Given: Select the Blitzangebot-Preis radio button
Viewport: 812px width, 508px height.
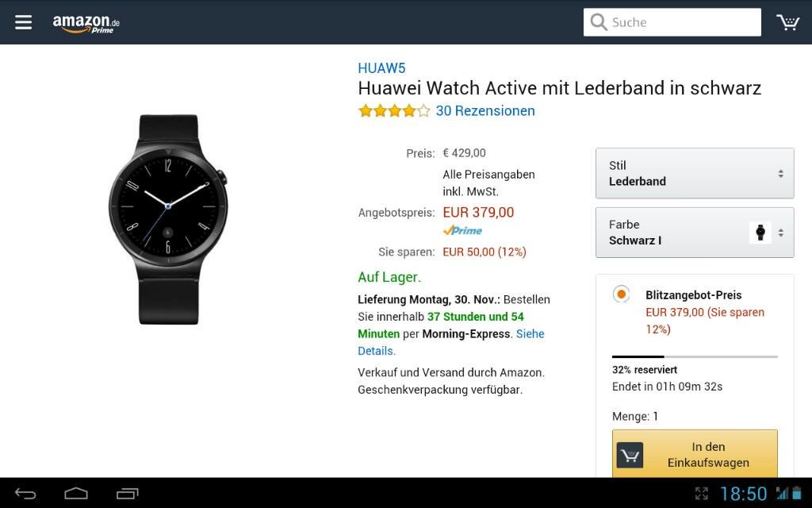Looking at the screenshot, I should pyautogui.click(x=621, y=294).
